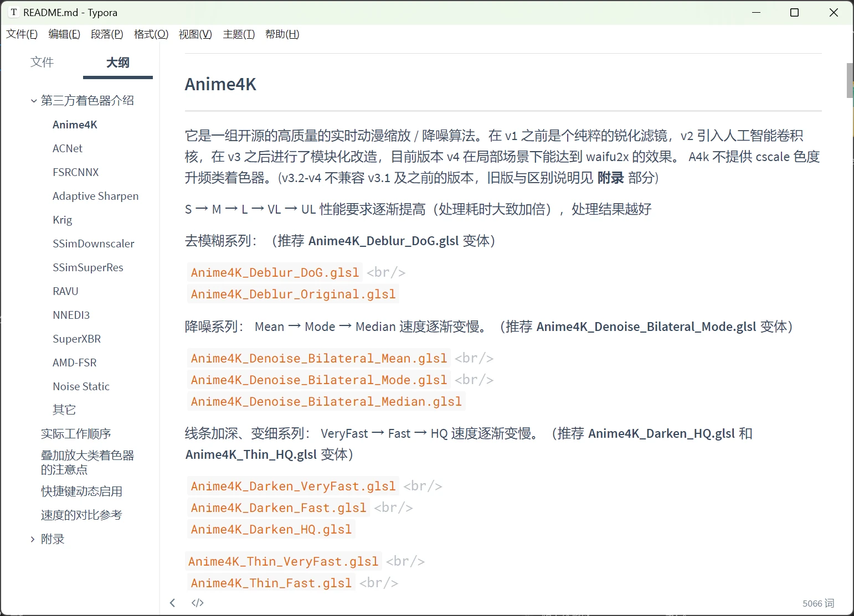
Task: Maximize the Typora window
Action: (x=794, y=12)
